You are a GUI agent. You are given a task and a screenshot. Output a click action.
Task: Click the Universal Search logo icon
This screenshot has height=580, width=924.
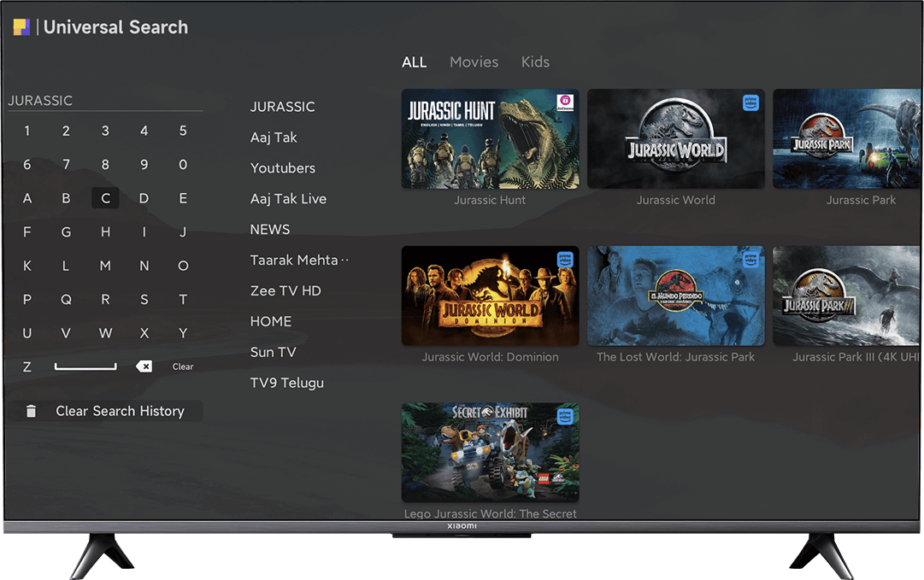coord(21,27)
